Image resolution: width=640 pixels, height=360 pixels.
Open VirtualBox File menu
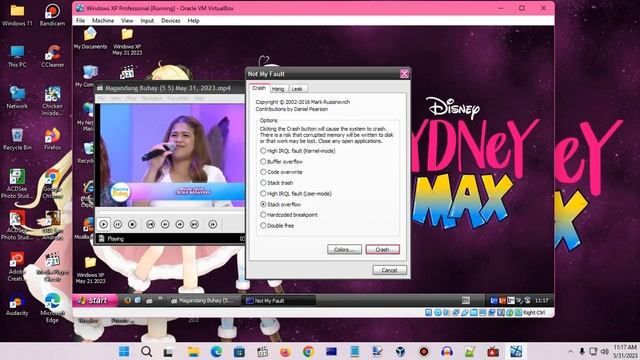80,20
